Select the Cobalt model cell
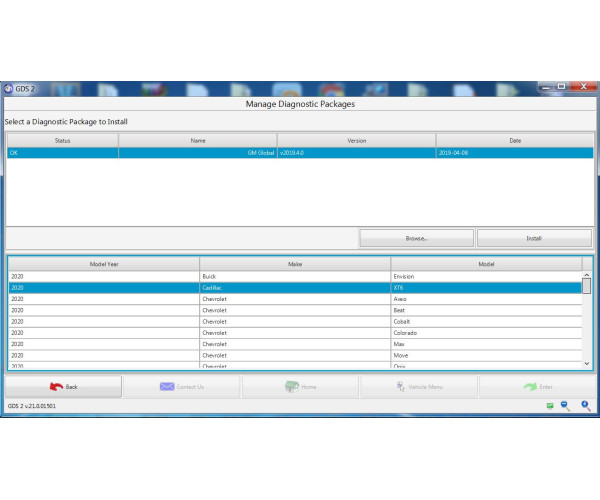 486,321
